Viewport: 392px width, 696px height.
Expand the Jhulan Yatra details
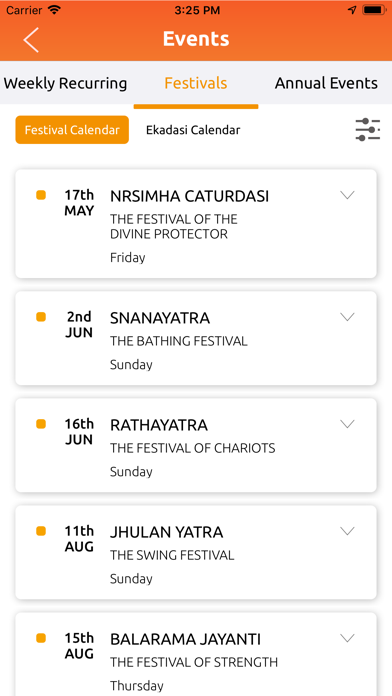tap(347, 531)
